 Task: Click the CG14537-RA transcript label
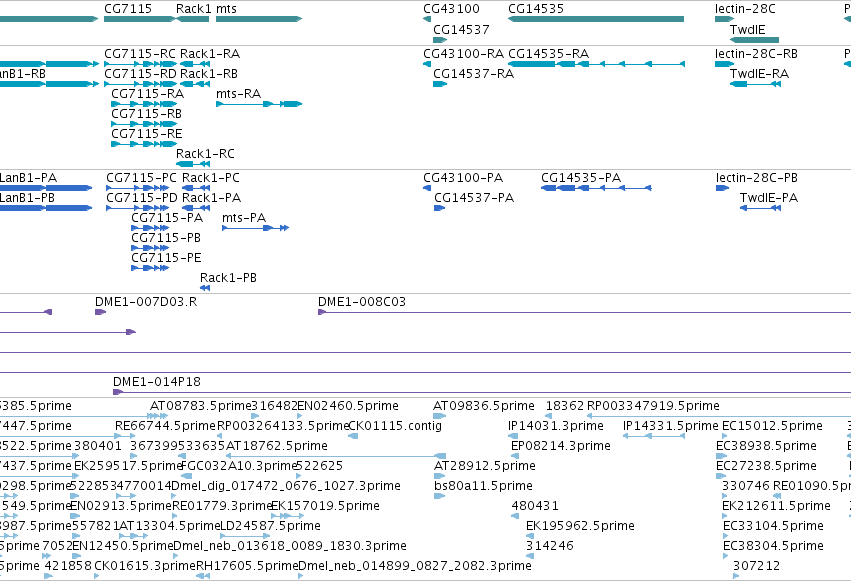tap(474, 73)
